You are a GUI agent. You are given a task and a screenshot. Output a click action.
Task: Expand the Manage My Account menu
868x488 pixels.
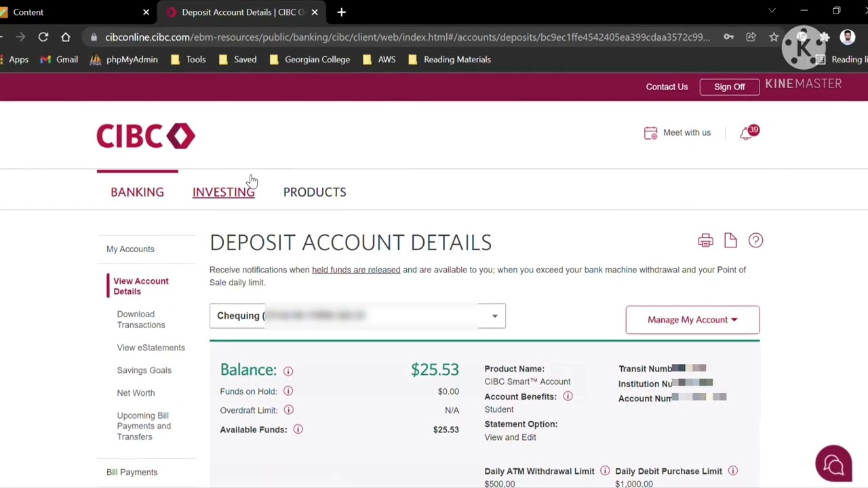692,320
